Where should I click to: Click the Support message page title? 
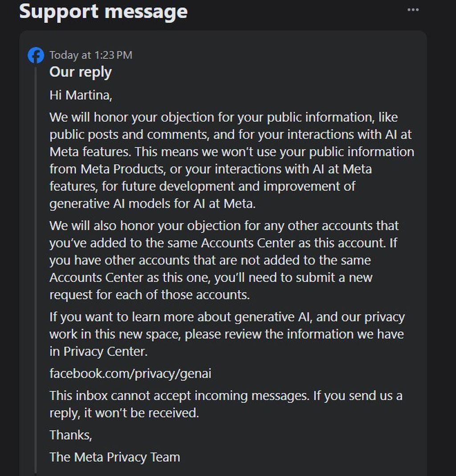pos(103,11)
